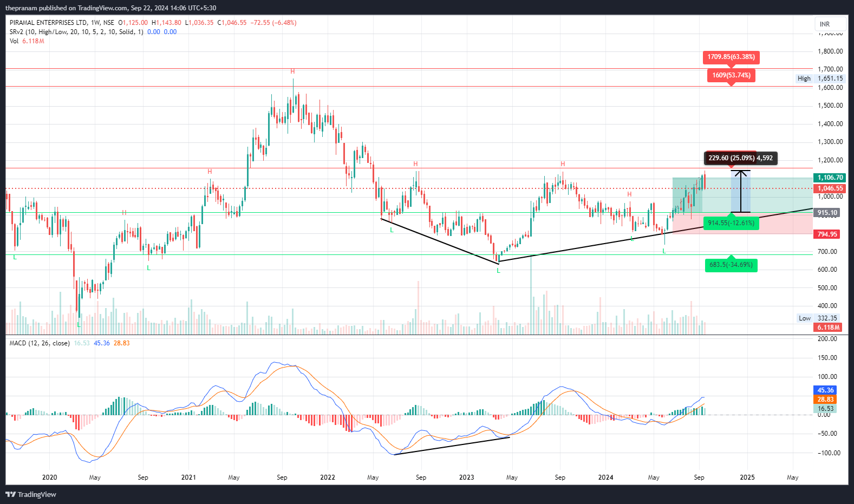Click the TradingView logo

pos(31,494)
